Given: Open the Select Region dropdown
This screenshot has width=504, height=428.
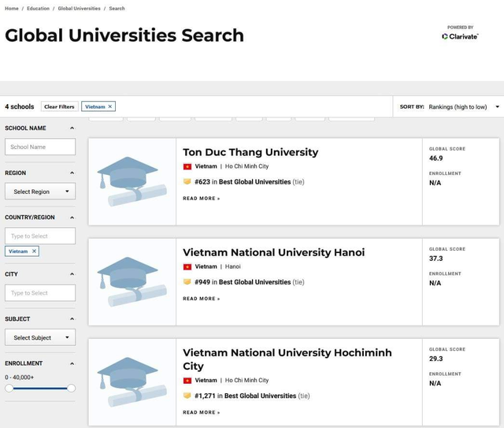Looking at the screenshot, I should [x=40, y=192].
